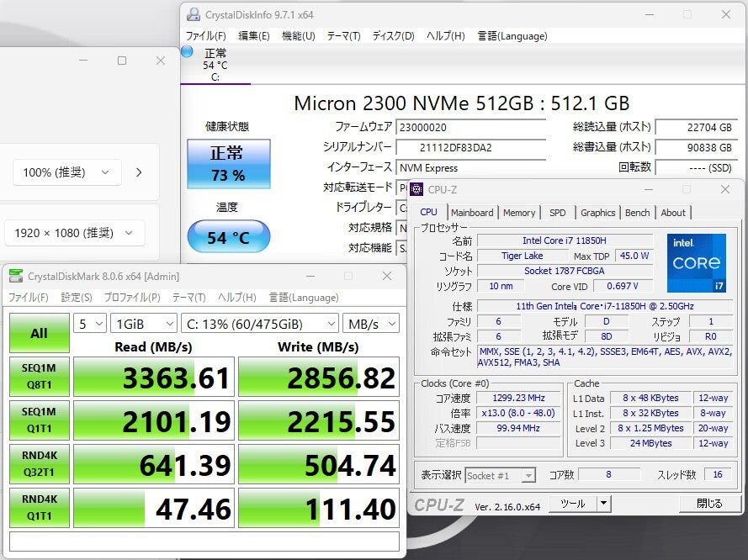This screenshot has height=560, width=748.
Task: Click the CPU name Intel Core i7 11850H
Action: click(565, 240)
